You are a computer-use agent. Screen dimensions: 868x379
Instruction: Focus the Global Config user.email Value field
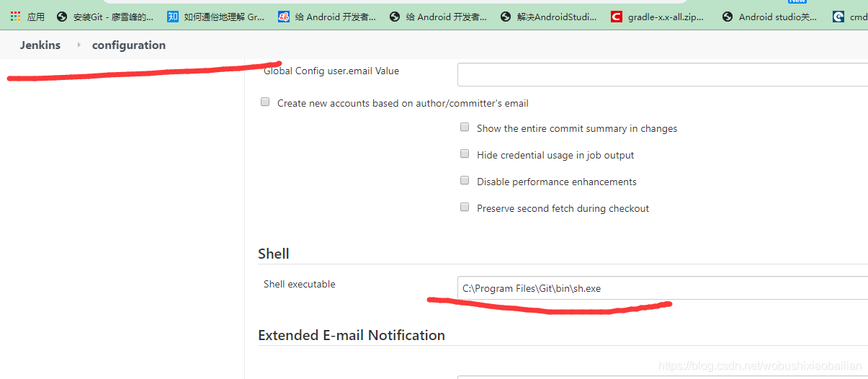(663, 74)
